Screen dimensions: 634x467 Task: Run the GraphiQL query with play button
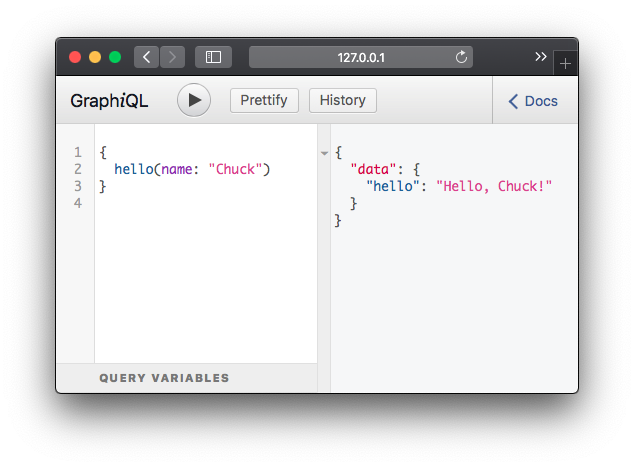194,100
